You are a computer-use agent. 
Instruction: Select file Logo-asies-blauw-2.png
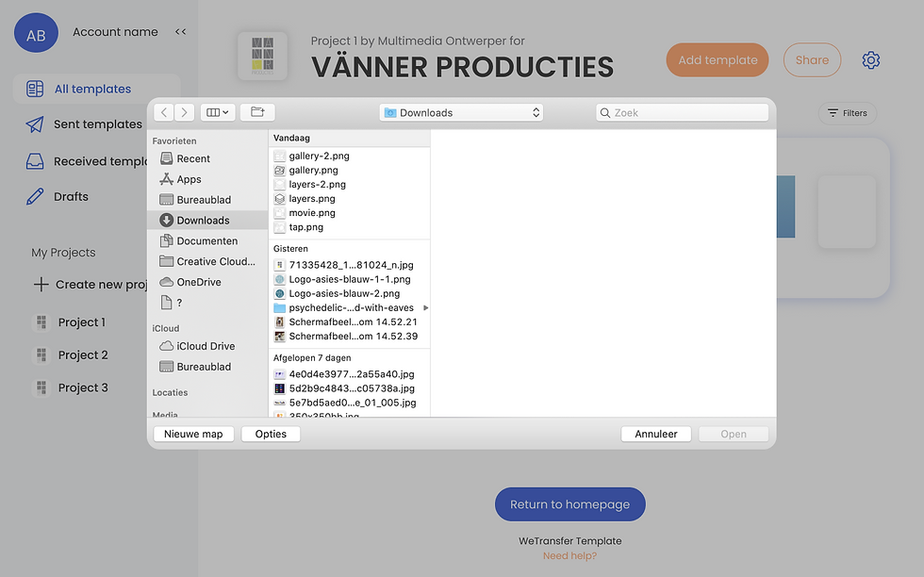[350, 293]
